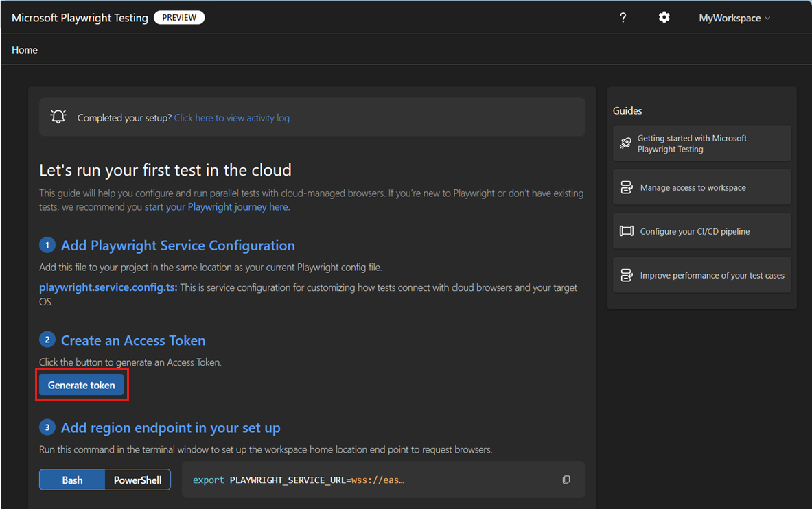Follow 'start your Playwright journey here' link

217,207
